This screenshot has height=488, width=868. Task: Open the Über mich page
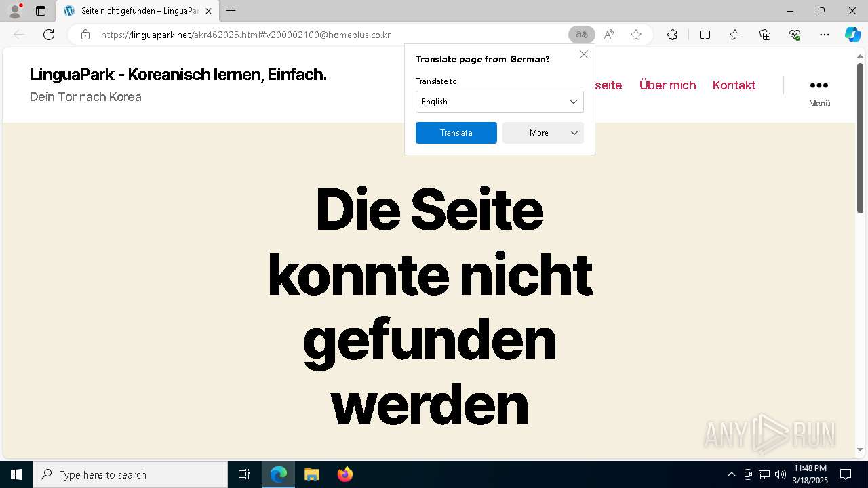(x=668, y=85)
